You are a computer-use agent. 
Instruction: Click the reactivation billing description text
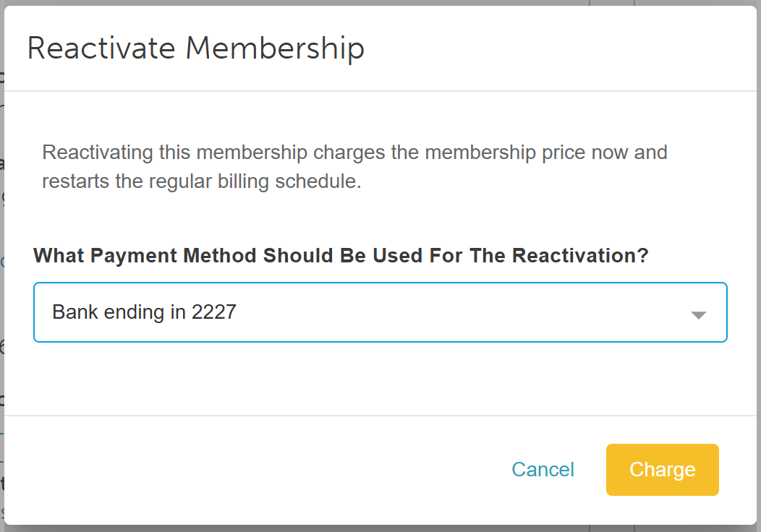point(354,166)
